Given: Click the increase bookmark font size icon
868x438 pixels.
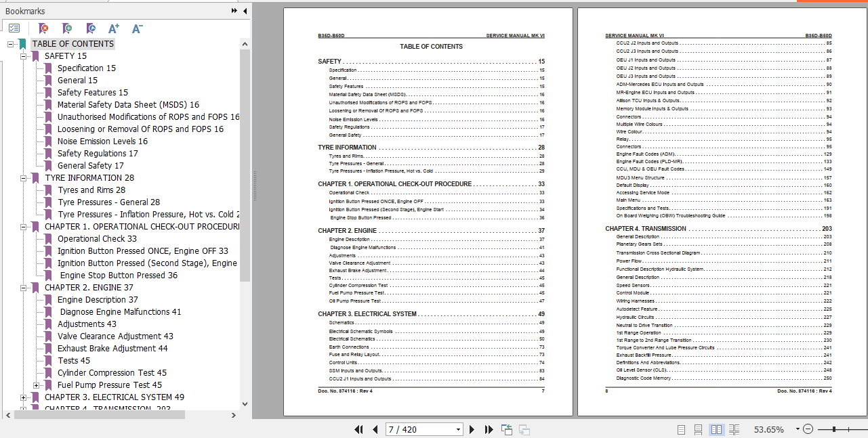Looking at the screenshot, I should coord(114,28).
